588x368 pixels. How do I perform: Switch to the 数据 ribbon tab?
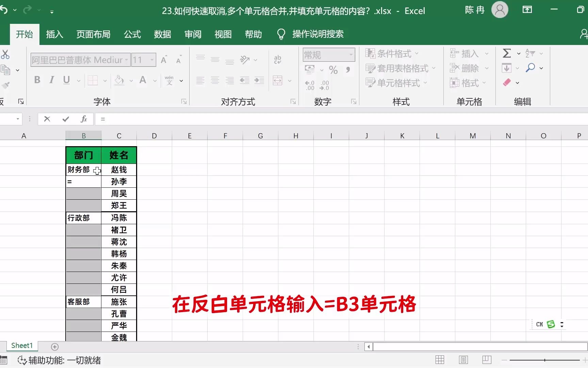click(163, 34)
